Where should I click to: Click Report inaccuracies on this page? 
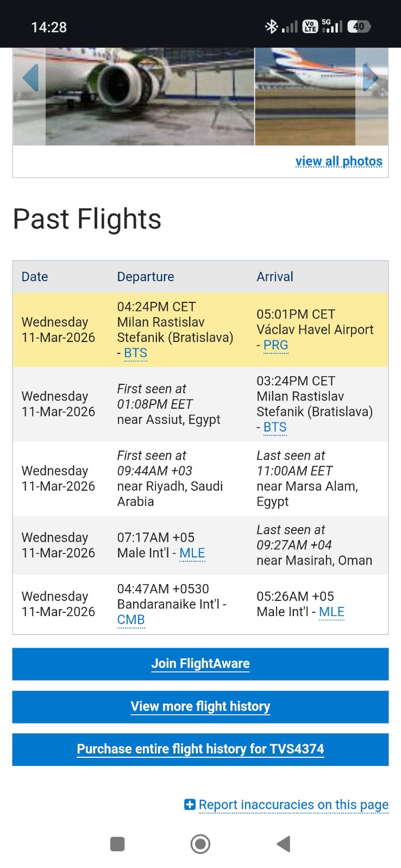[293, 804]
